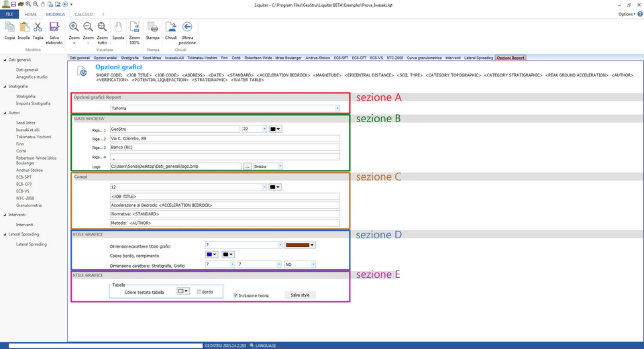Click the logo browse (...) button
Screen dimensions: 644x349
[x=247, y=166]
